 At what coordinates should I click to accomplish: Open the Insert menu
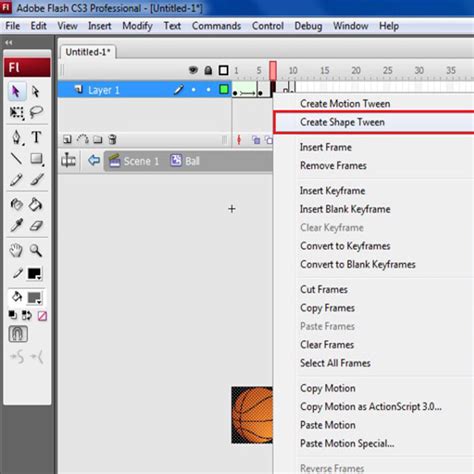click(x=99, y=26)
